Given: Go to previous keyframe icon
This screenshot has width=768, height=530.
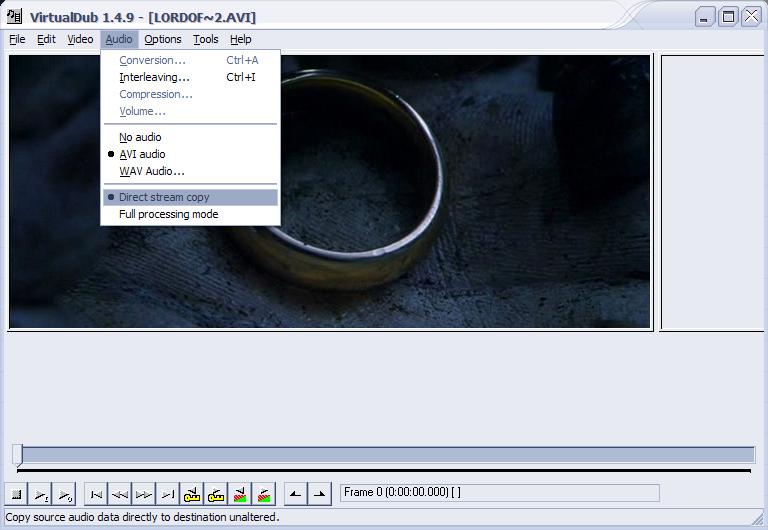Looking at the screenshot, I should [x=192, y=494].
